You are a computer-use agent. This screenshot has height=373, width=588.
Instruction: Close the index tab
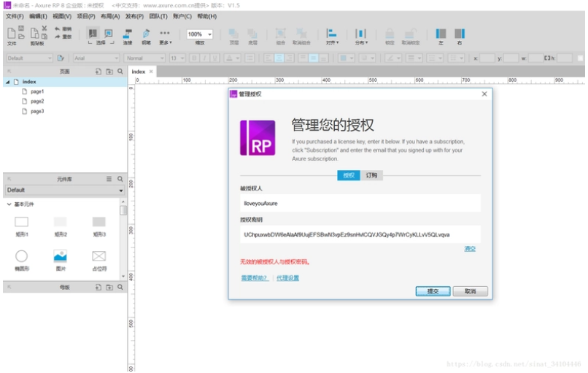(x=151, y=72)
